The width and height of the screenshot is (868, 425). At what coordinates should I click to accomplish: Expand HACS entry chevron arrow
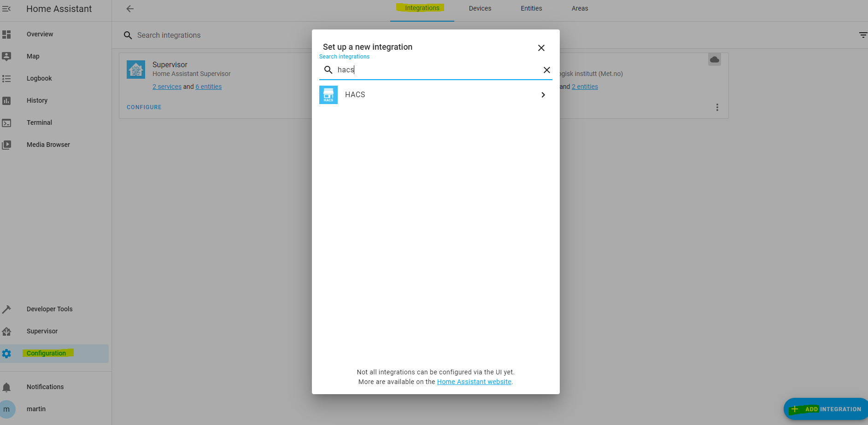click(543, 95)
